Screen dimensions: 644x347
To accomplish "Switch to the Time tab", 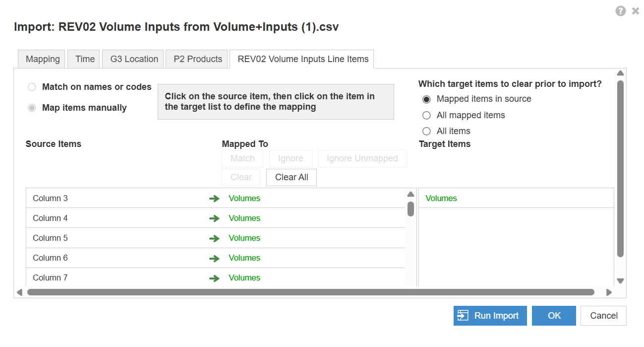I will pyautogui.click(x=85, y=59).
